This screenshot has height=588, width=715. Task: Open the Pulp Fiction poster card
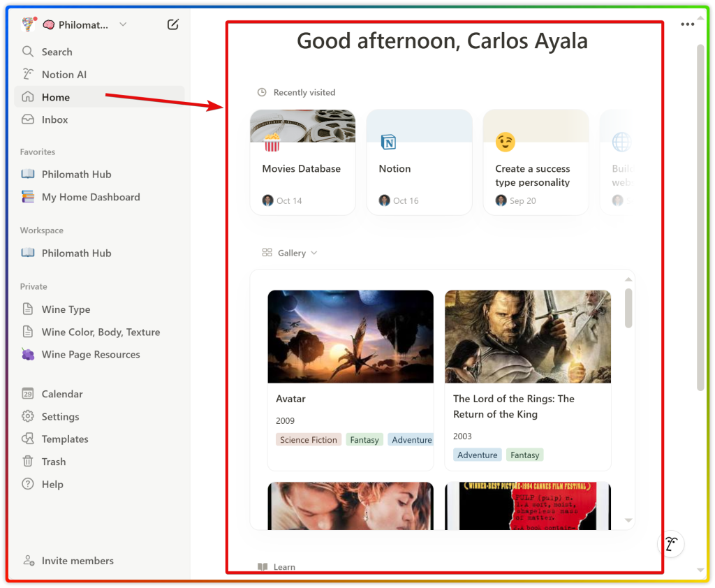528,506
